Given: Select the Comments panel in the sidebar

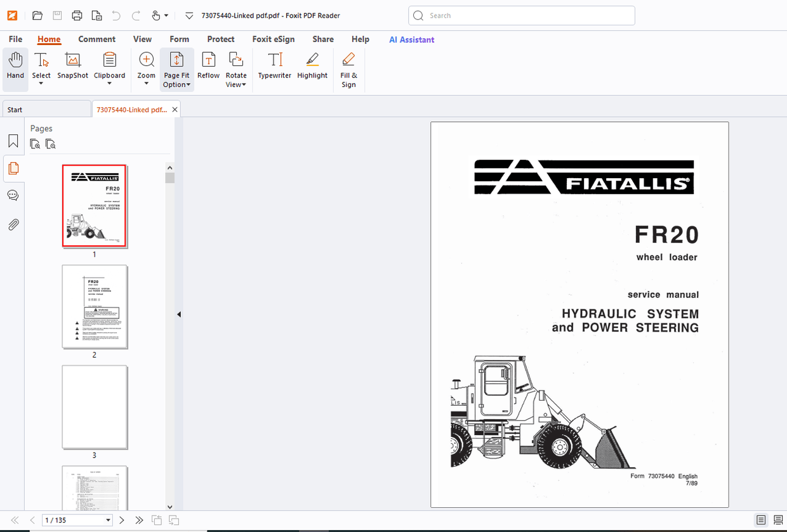Looking at the screenshot, I should [13, 195].
